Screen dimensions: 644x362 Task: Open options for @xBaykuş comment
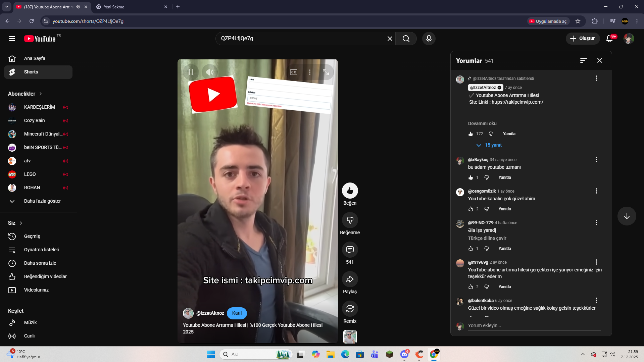coord(596,159)
